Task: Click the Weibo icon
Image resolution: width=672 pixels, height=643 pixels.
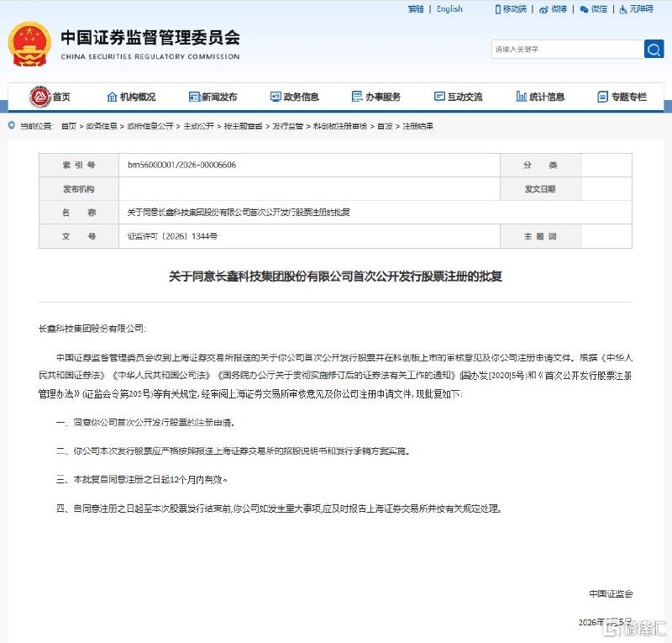Action: click(543, 9)
